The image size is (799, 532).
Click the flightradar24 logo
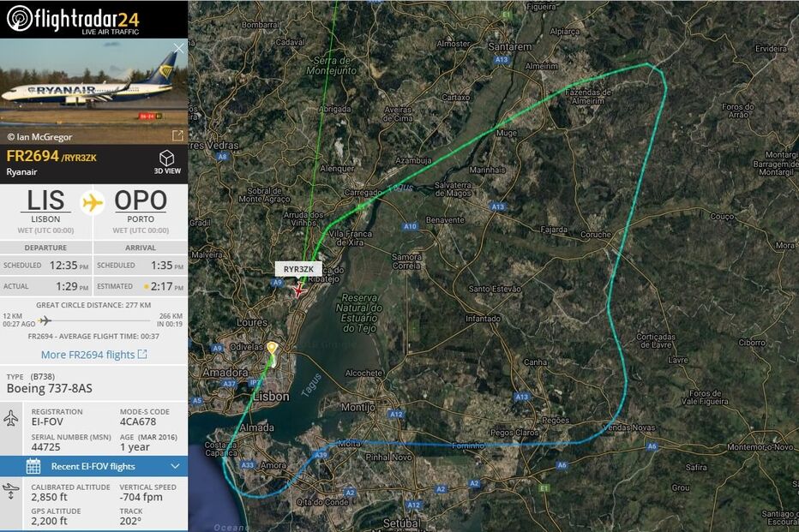point(73,20)
